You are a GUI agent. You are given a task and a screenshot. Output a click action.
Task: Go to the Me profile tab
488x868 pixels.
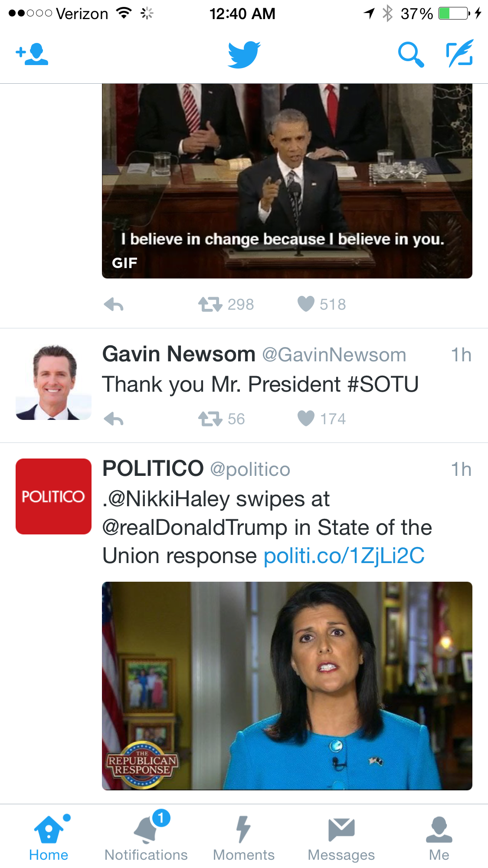(439, 837)
